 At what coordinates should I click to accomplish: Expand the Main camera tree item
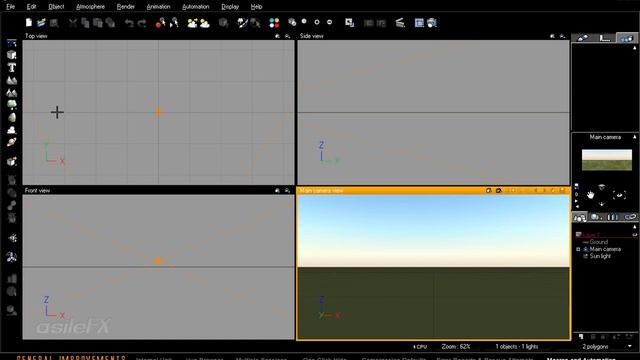(x=578, y=249)
